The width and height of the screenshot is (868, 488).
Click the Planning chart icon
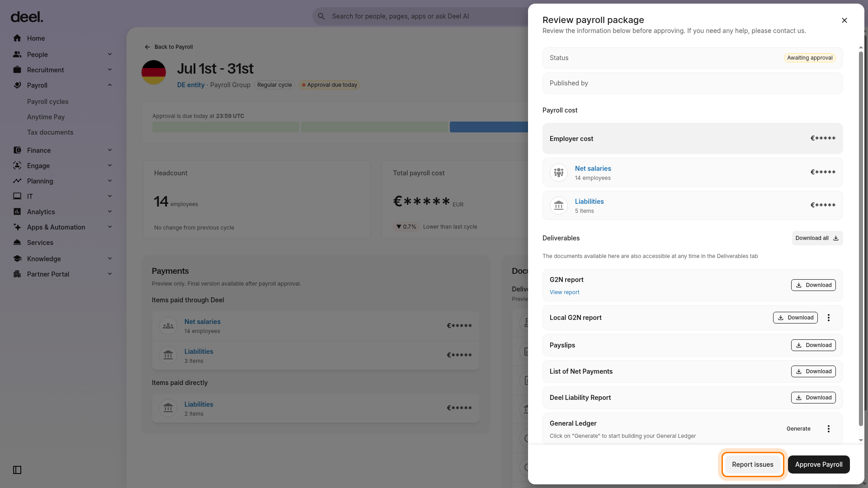click(17, 181)
